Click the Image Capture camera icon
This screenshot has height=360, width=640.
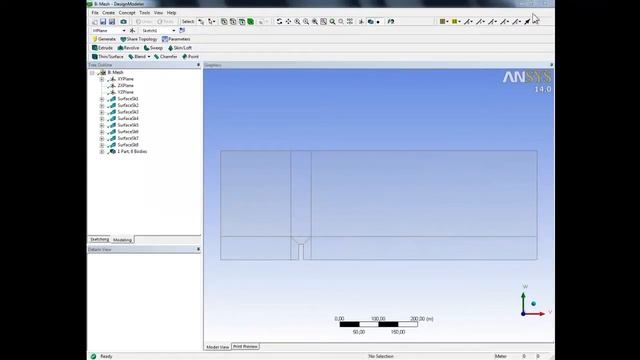(123, 22)
